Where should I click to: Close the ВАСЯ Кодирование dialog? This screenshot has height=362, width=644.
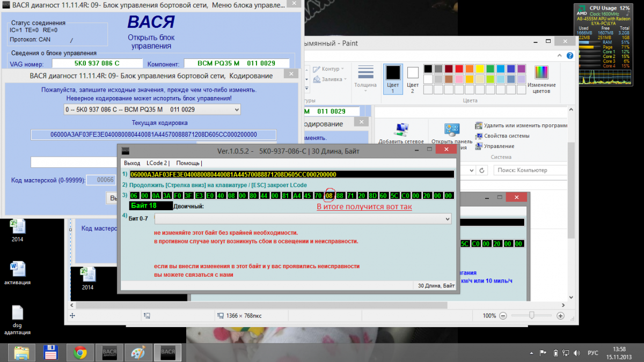tap(292, 74)
